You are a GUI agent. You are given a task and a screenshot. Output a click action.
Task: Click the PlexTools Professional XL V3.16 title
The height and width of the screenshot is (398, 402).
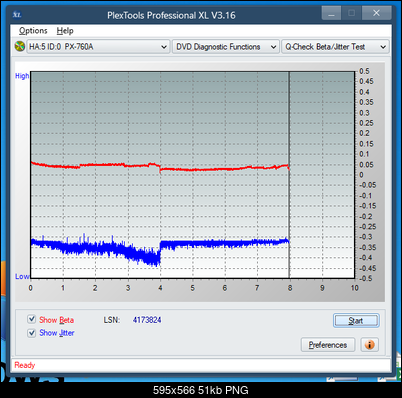[x=171, y=15]
